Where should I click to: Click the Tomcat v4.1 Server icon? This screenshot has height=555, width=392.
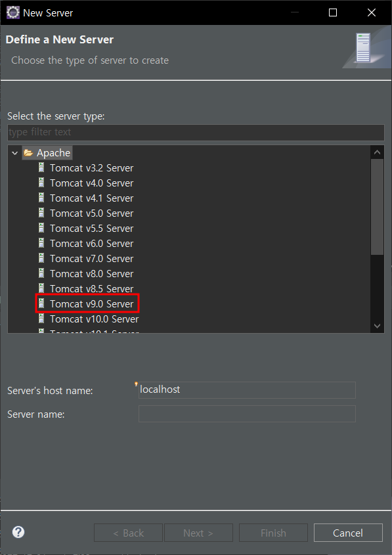tap(41, 198)
